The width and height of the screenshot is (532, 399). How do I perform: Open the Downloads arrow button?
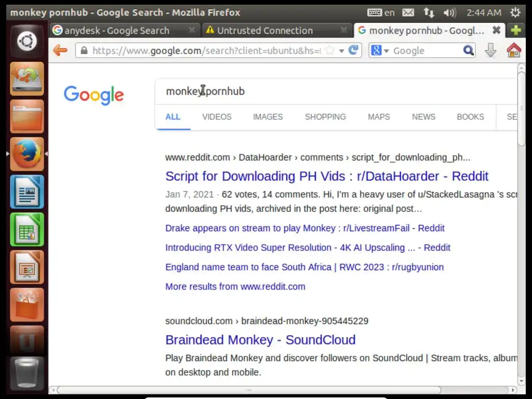tap(490, 50)
